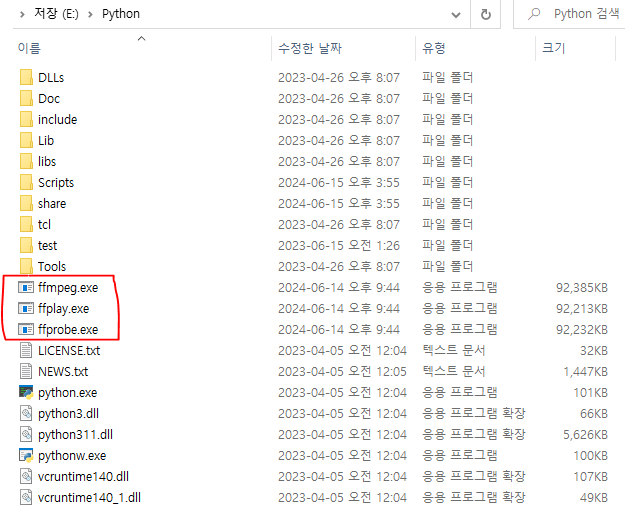
Task: Click the tcl folder icon
Action: tap(26, 224)
